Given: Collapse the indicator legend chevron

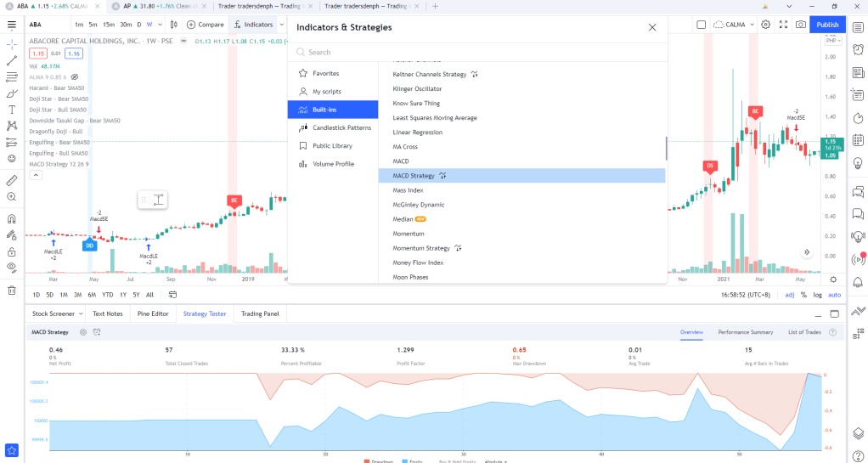Looking at the screenshot, I should (35, 175).
